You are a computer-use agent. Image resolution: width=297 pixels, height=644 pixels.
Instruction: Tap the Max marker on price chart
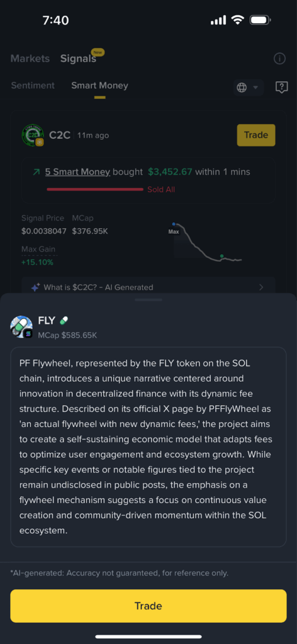click(x=174, y=231)
